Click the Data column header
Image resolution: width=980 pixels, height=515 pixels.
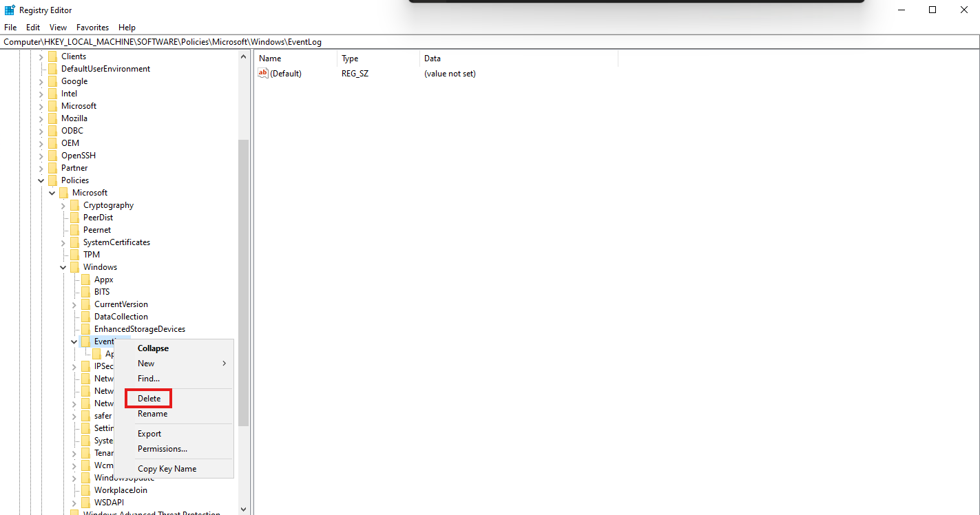432,59
